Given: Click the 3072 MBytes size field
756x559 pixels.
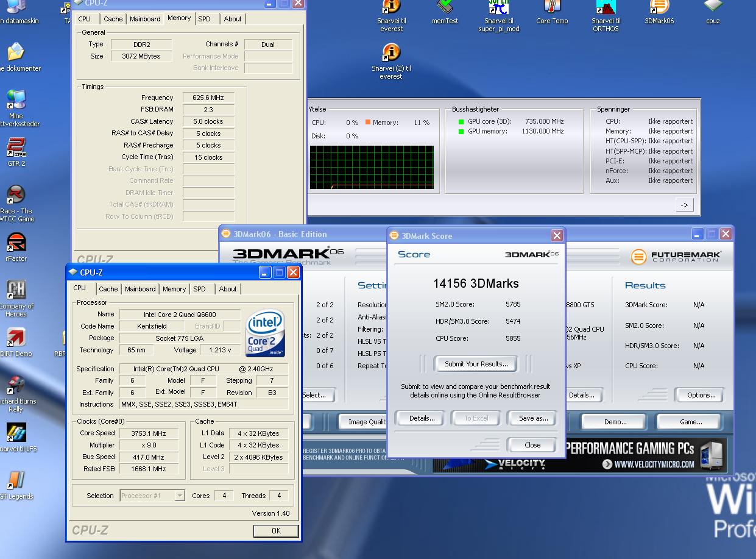Looking at the screenshot, I should point(142,56).
